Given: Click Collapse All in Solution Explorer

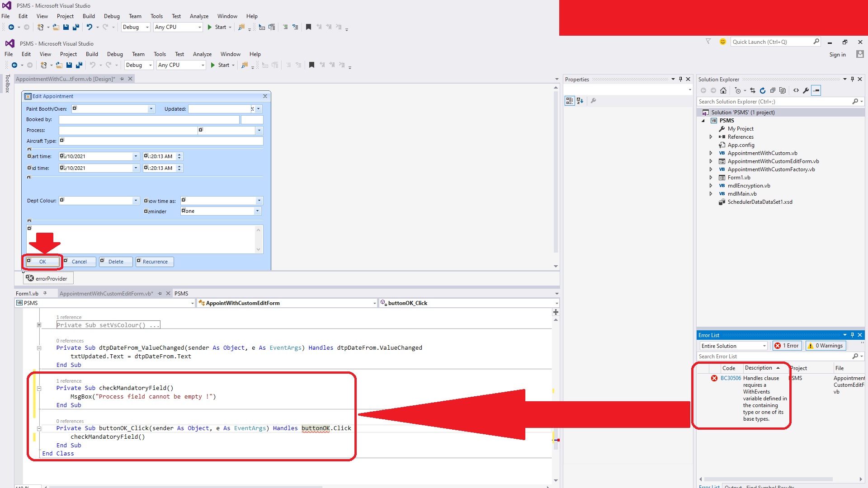Looking at the screenshot, I should coord(773,90).
